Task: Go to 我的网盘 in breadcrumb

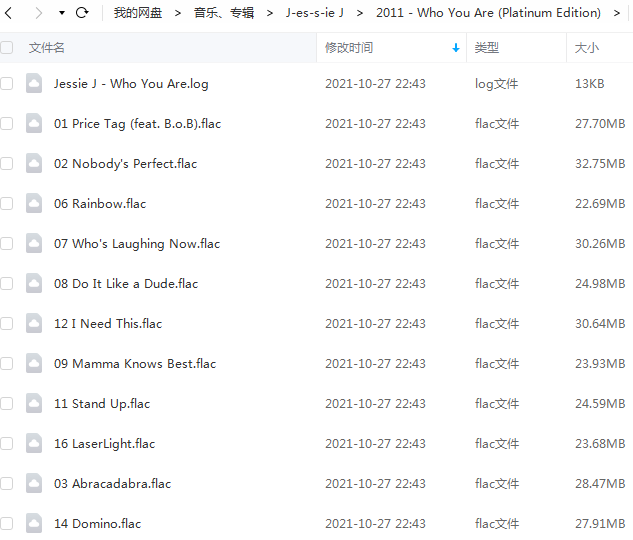Action: (138, 13)
